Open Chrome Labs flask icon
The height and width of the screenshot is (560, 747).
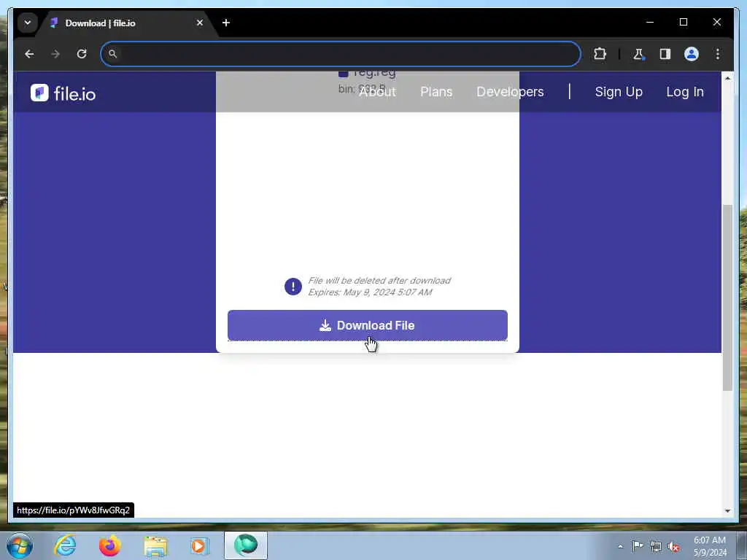coord(638,54)
